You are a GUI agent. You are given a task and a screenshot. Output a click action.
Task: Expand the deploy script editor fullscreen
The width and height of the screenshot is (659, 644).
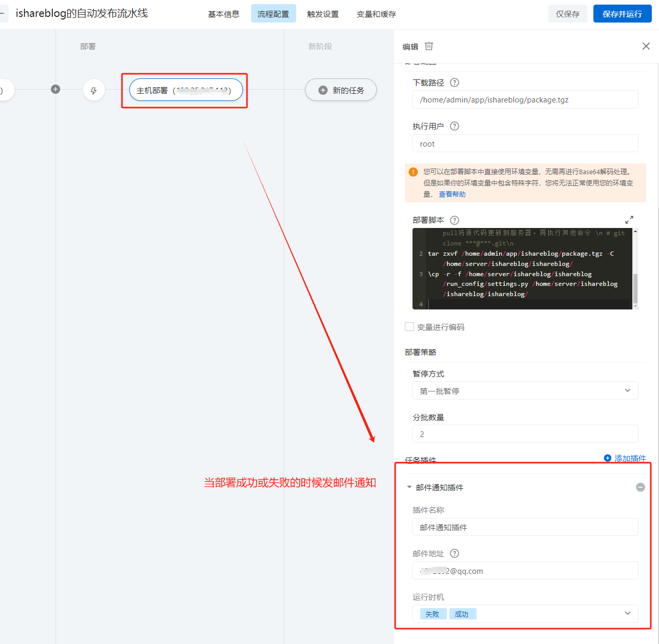(x=629, y=220)
